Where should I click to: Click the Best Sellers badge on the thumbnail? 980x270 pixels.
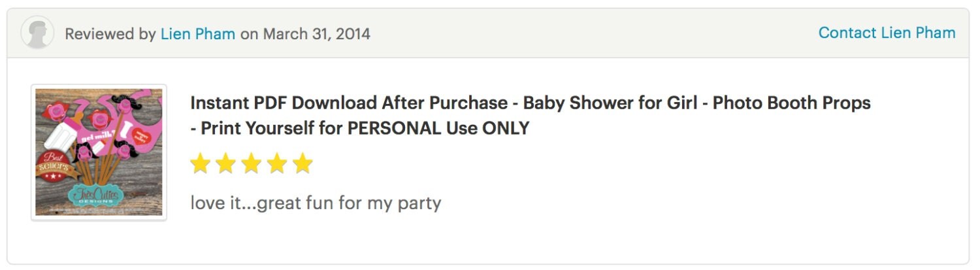pyautogui.click(x=54, y=167)
